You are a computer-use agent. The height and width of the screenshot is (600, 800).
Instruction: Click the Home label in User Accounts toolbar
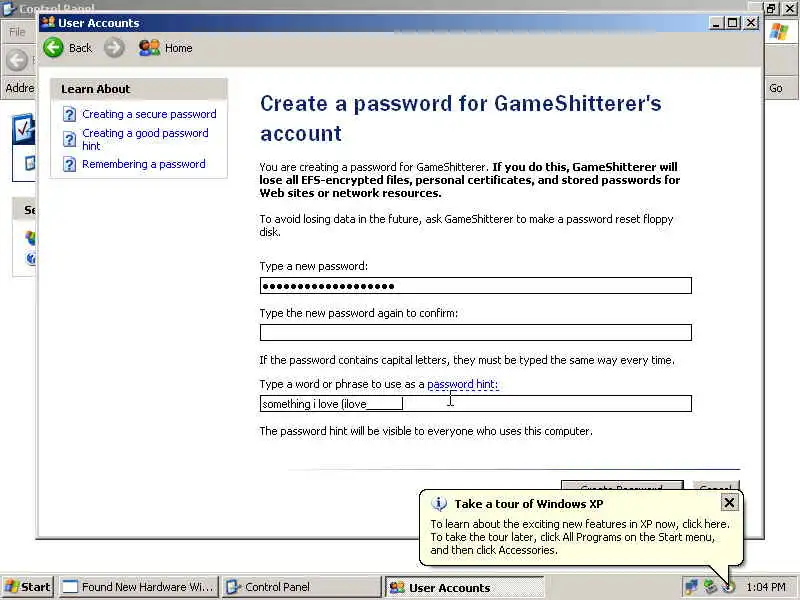coord(179,48)
